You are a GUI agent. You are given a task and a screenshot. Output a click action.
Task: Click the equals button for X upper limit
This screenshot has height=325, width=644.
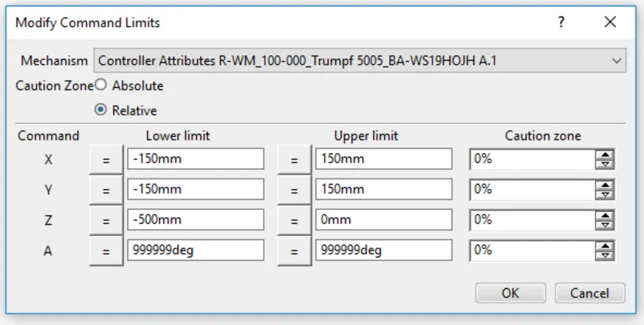[x=294, y=160]
